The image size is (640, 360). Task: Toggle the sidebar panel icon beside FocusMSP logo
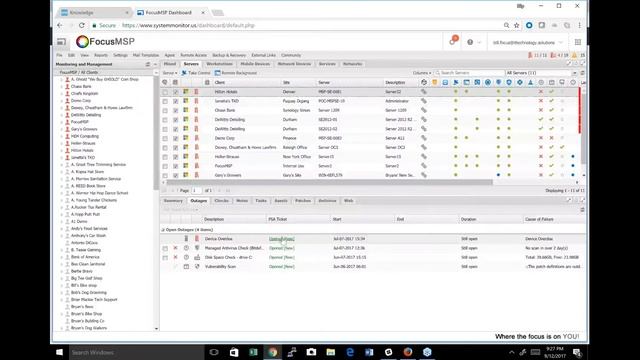click(x=61, y=42)
